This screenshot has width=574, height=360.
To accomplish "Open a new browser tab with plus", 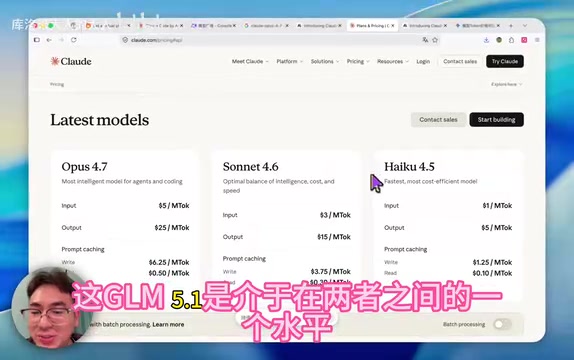I will 511,26.
